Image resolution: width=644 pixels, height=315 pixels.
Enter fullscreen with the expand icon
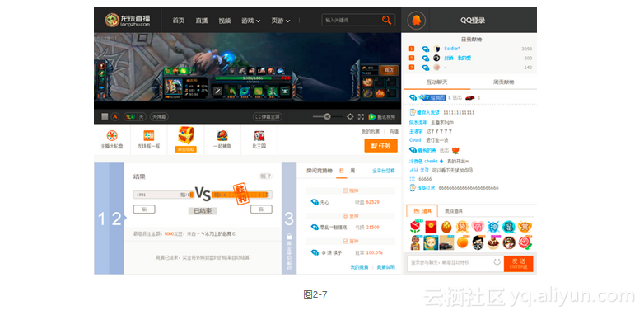pyautogui.click(x=361, y=117)
